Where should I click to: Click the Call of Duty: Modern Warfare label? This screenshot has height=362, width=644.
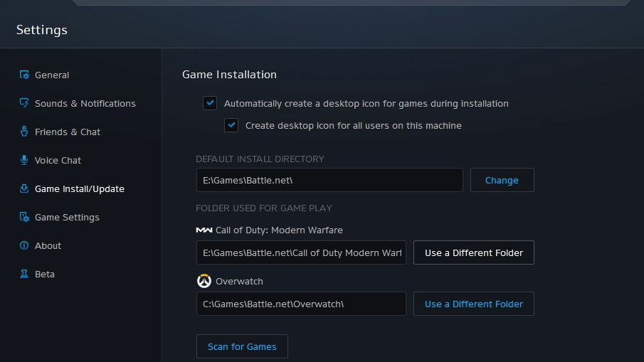point(279,230)
